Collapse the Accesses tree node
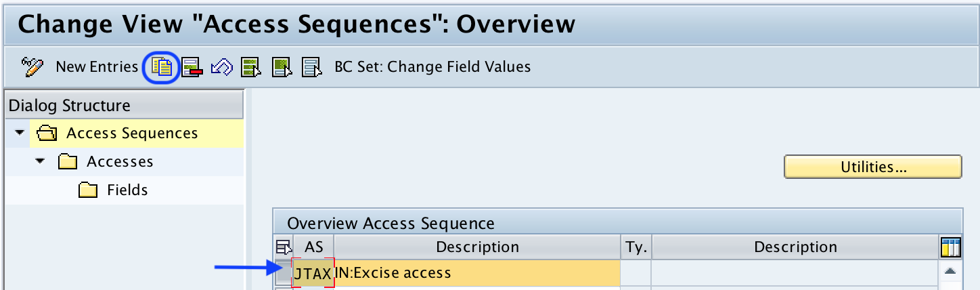This screenshot has height=290, width=980. (41, 162)
